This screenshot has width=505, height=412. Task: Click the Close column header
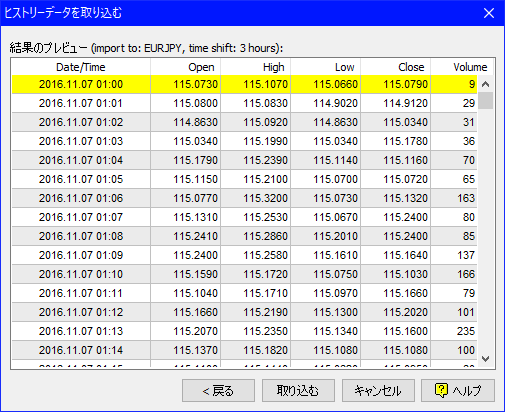tap(395, 67)
